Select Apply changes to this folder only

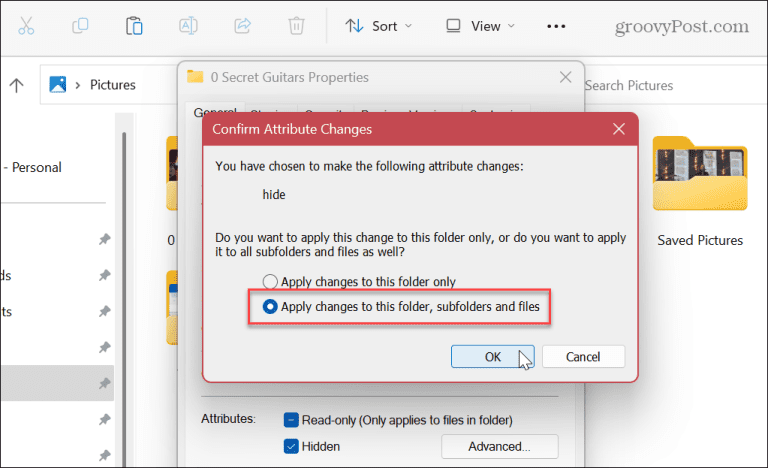(x=268, y=282)
